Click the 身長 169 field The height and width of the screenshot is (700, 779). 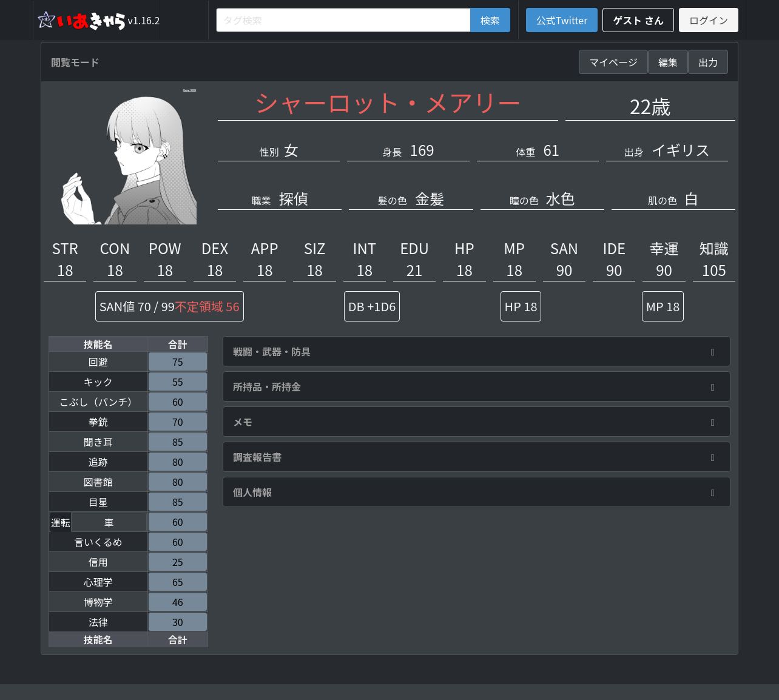click(408, 150)
